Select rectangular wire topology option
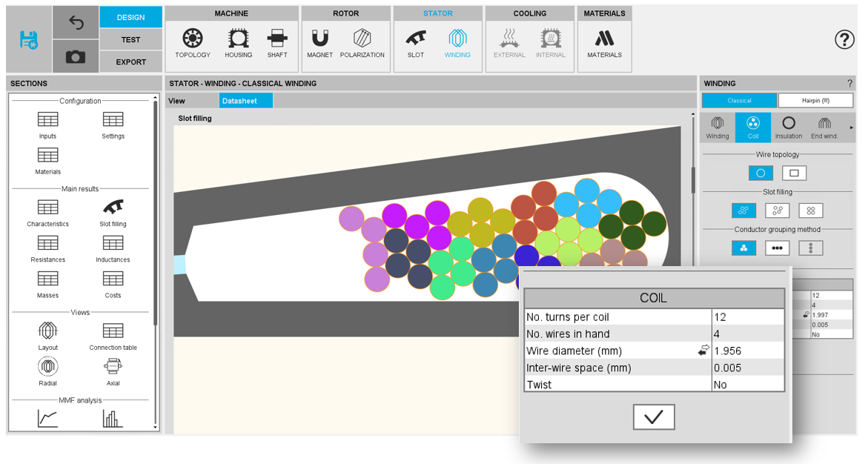Image resolution: width=868 pixels, height=464 pixels. (794, 173)
